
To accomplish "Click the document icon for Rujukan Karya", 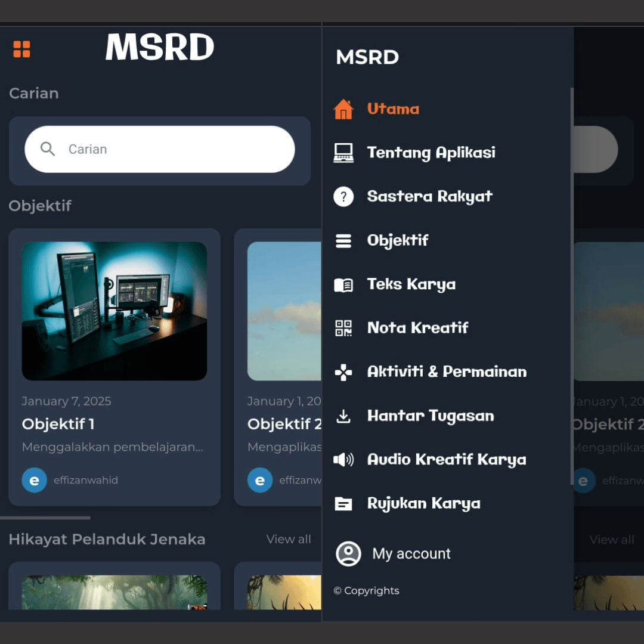I will [x=343, y=503].
